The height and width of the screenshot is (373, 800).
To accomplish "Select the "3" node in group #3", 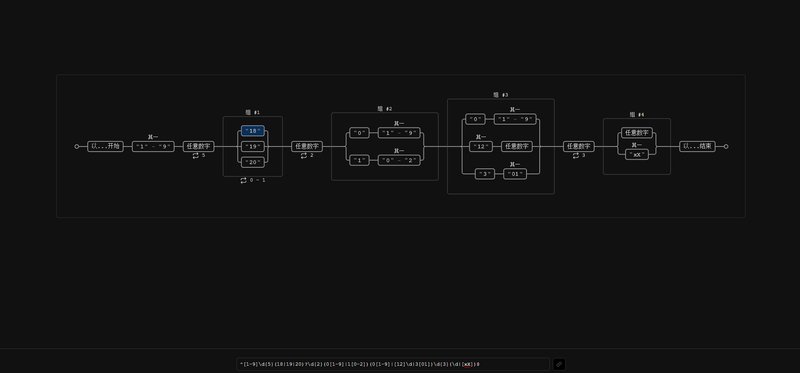I will (x=485, y=174).
